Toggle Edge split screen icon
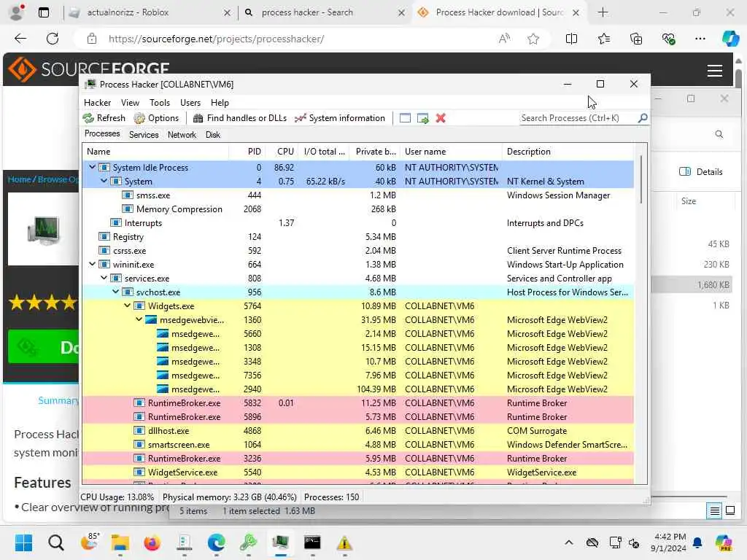 coord(571,39)
